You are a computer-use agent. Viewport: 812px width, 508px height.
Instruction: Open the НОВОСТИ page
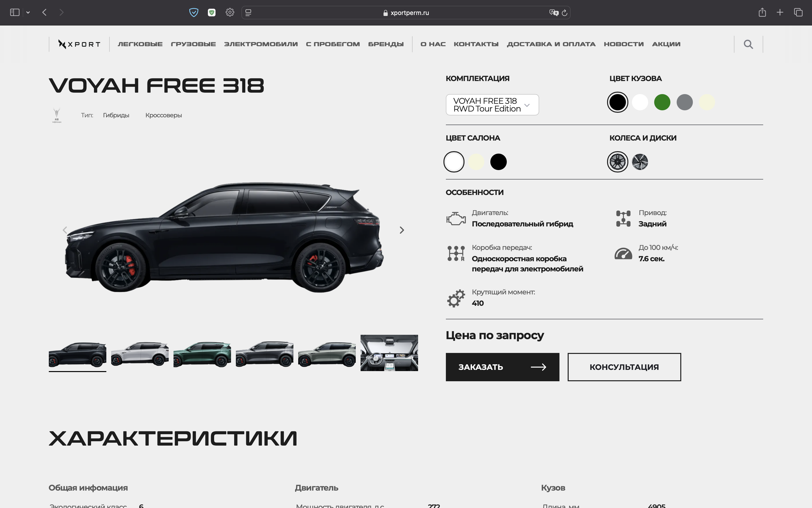(x=624, y=44)
